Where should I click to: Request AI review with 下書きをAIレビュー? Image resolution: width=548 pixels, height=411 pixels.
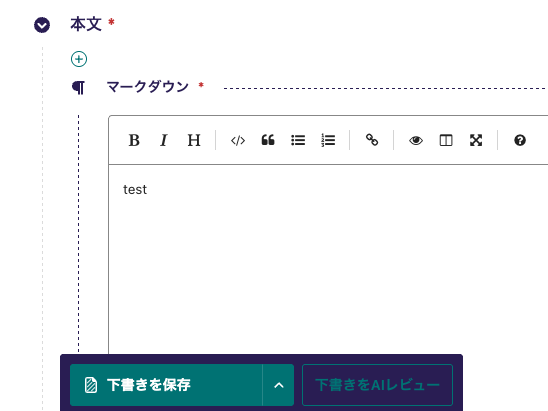pyautogui.click(x=377, y=385)
